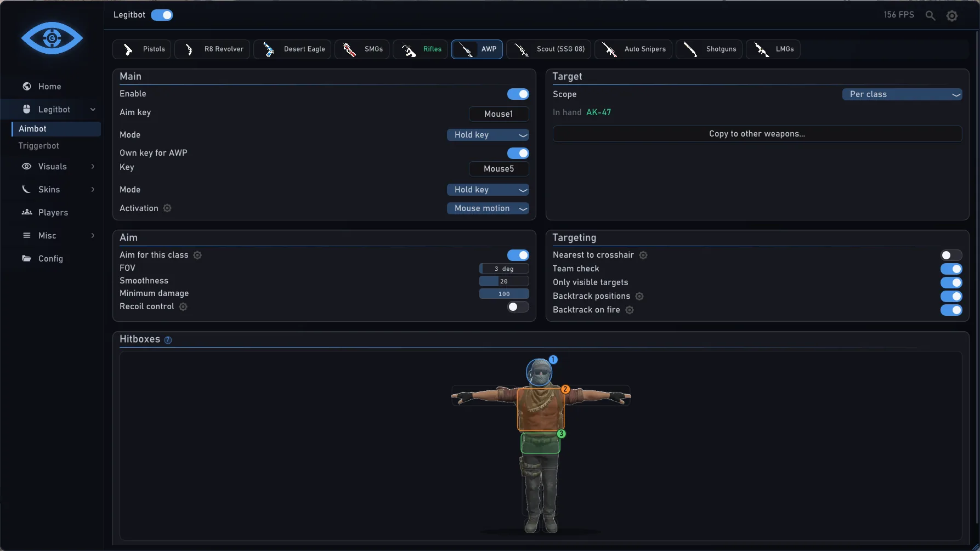Adjust the FOV slider
Viewport: 980px width, 551px height.
504,269
